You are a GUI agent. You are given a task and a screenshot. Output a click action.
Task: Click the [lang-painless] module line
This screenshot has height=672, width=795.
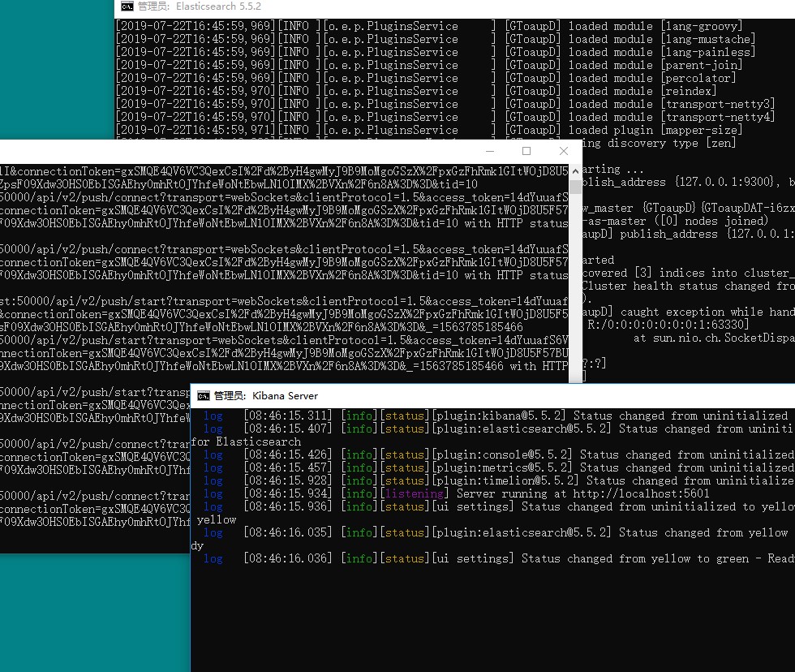click(x=436, y=52)
